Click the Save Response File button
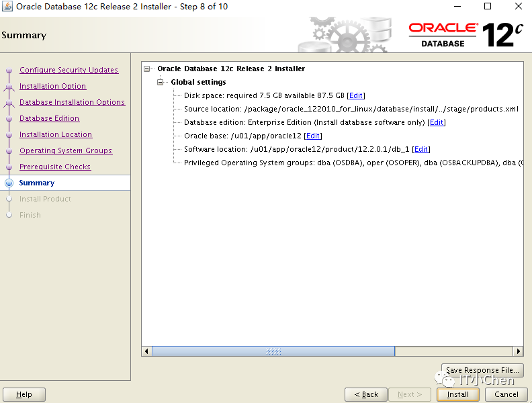This screenshot has height=403, width=532. [x=482, y=370]
